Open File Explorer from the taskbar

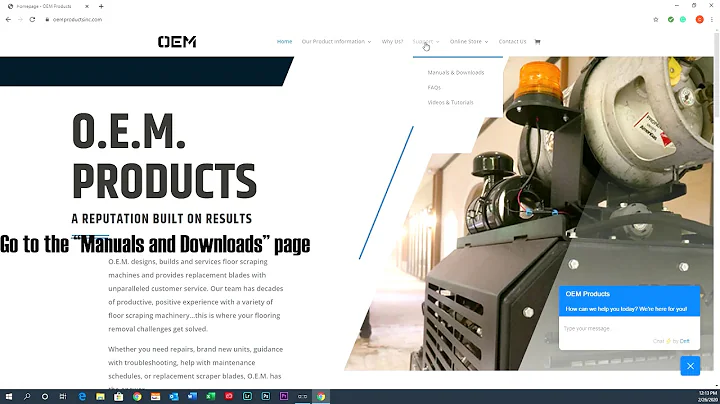(100, 396)
